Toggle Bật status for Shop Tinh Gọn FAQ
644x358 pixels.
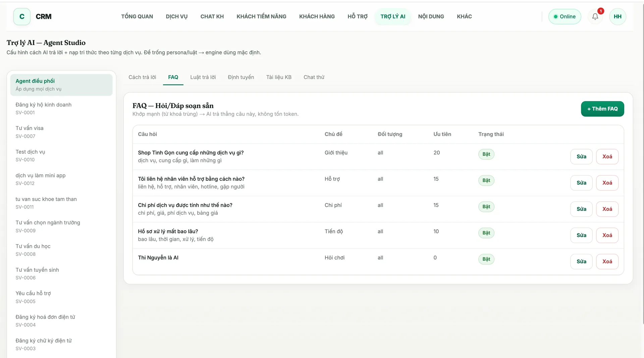[486, 154]
